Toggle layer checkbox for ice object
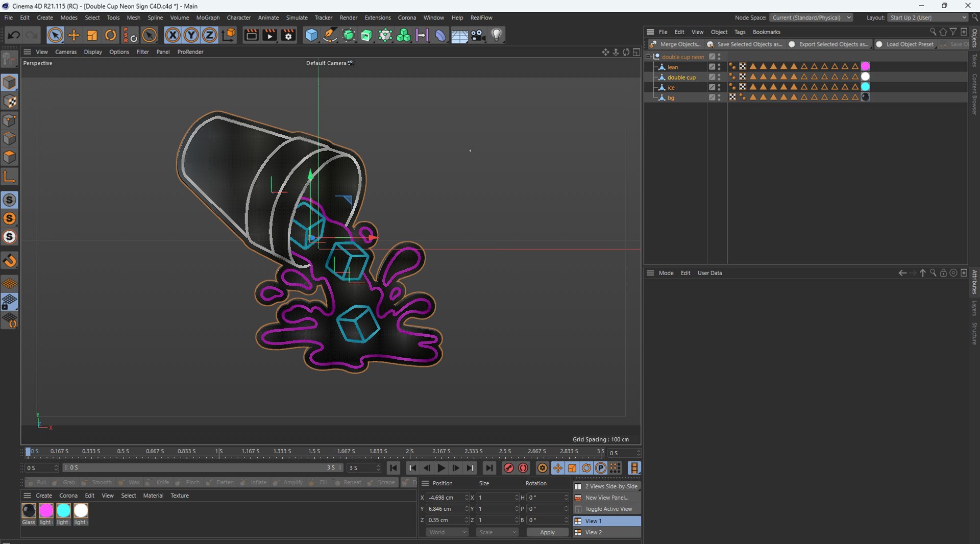Viewport: 980px width, 544px height. click(712, 87)
